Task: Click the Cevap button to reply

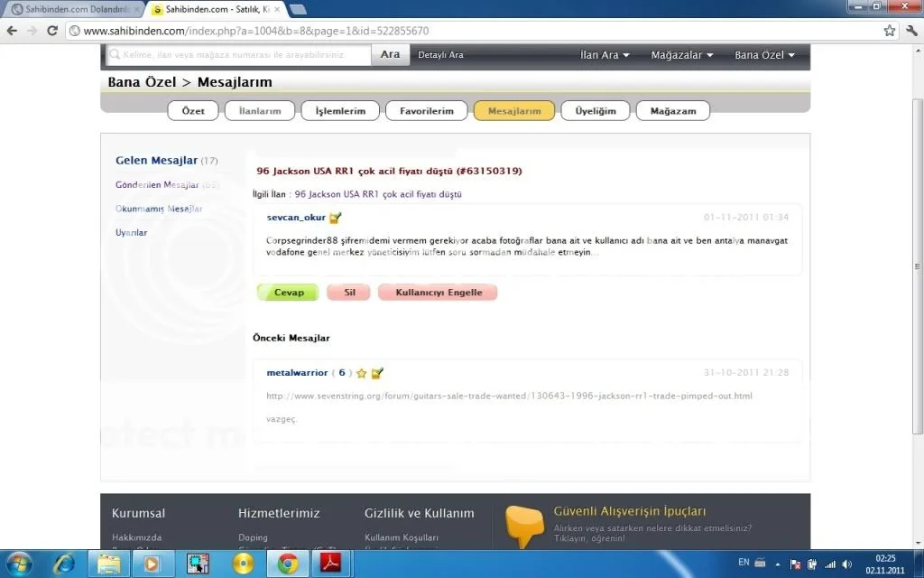Action: [287, 292]
